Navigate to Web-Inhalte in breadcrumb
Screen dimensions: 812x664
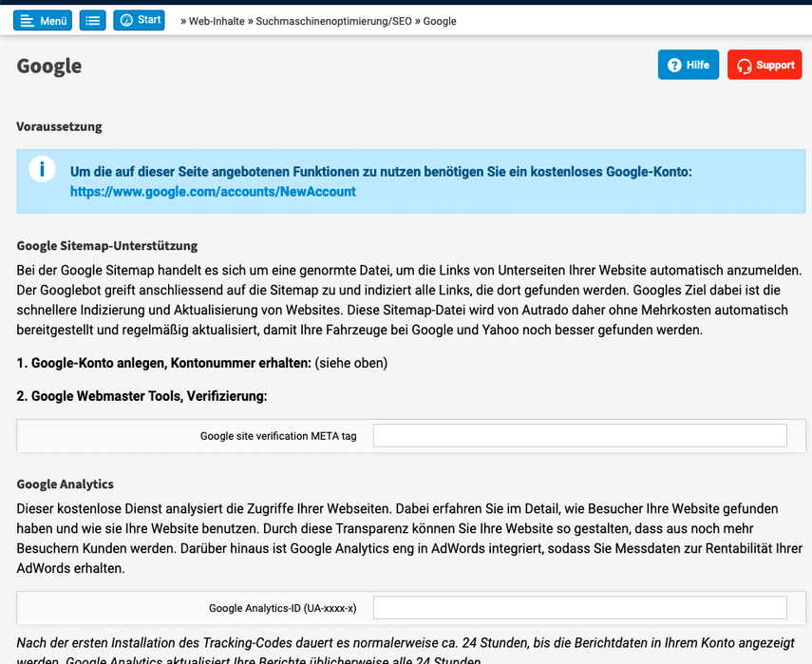[x=216, y=21]
